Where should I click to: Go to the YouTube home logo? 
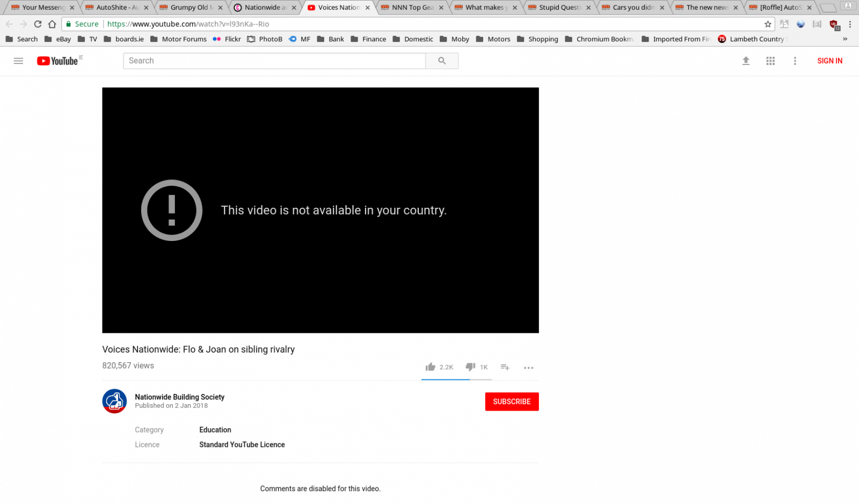click(x=57, y=61)
